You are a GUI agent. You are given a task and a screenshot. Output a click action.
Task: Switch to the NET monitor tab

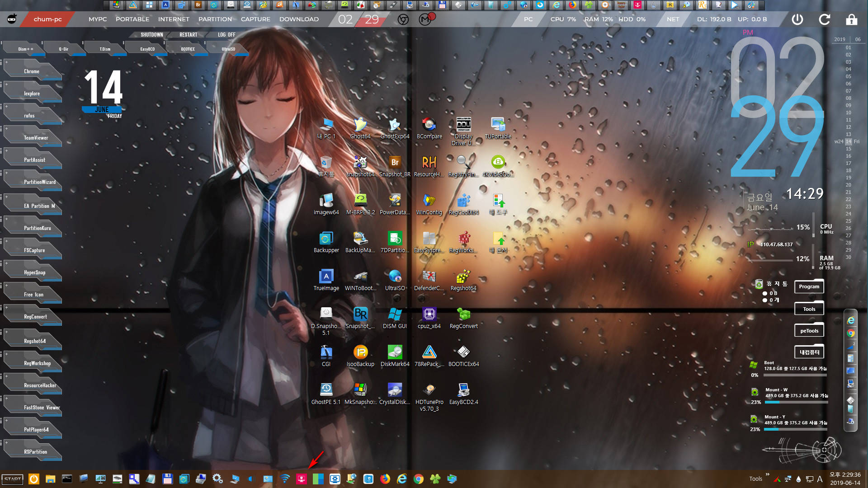point(673,19)
